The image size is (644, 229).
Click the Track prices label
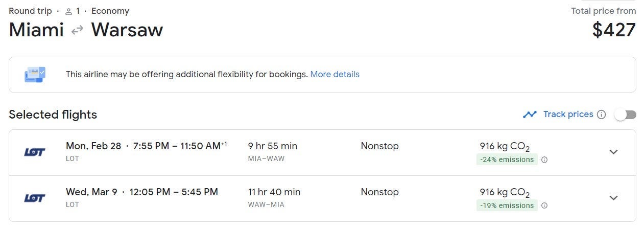point(568,114)
